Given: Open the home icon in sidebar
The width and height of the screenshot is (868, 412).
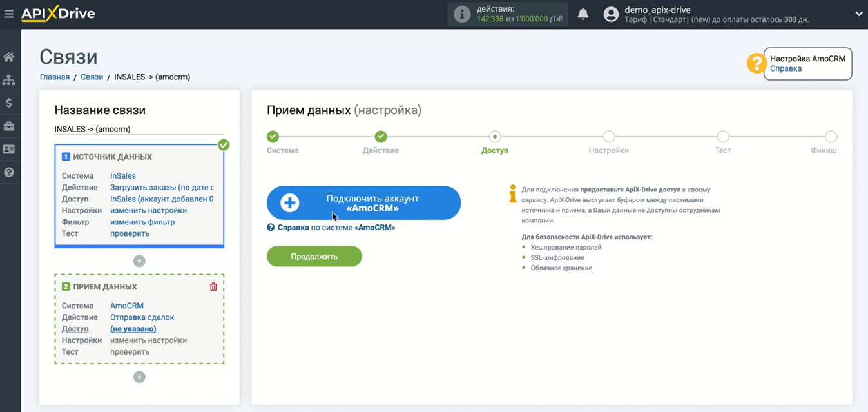Looking at the screenshot, I should [x=9, y=57].
